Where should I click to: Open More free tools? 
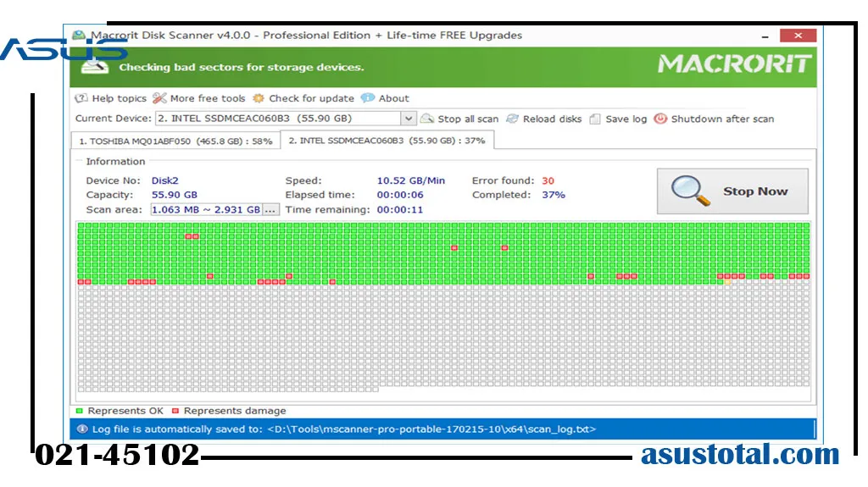208,98
